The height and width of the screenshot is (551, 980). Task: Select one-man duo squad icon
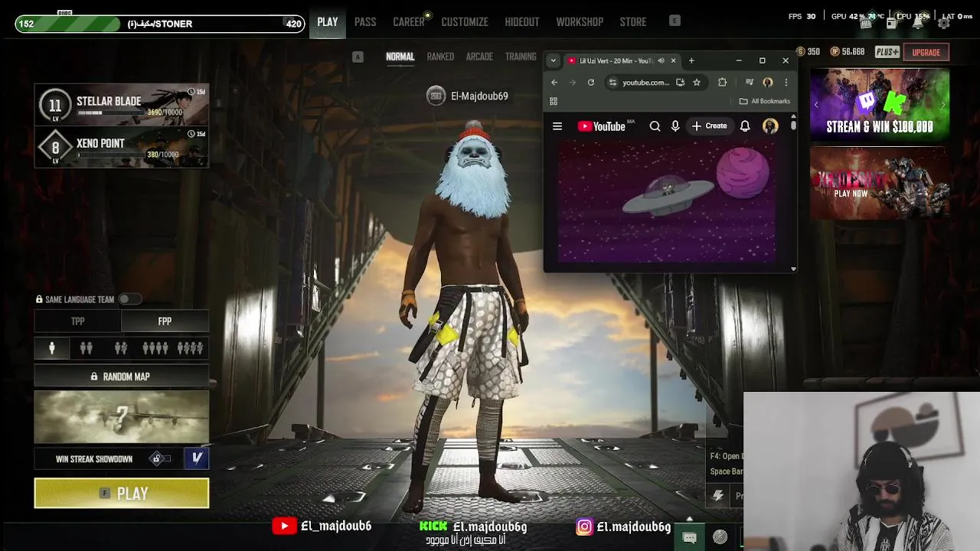tap(121, 348)
